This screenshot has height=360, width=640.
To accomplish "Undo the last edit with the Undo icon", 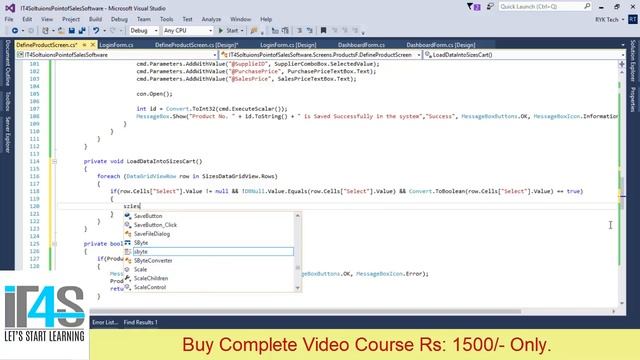I will (x=96, y=31).
